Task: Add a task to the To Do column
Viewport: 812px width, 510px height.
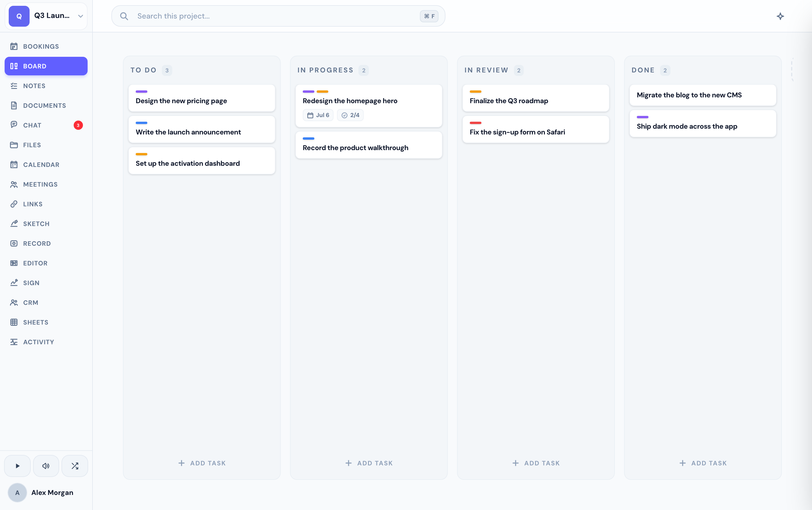Action: point(202,463)
